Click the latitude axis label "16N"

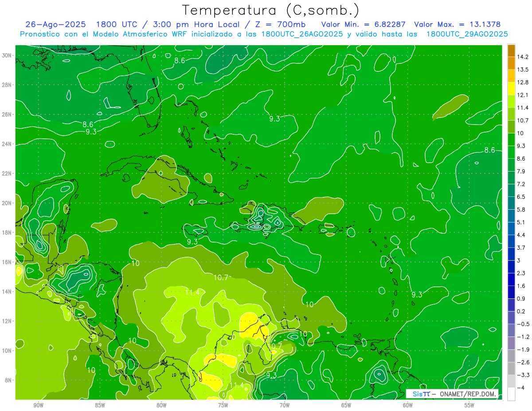pyautogui.click(x=7, y=262)
